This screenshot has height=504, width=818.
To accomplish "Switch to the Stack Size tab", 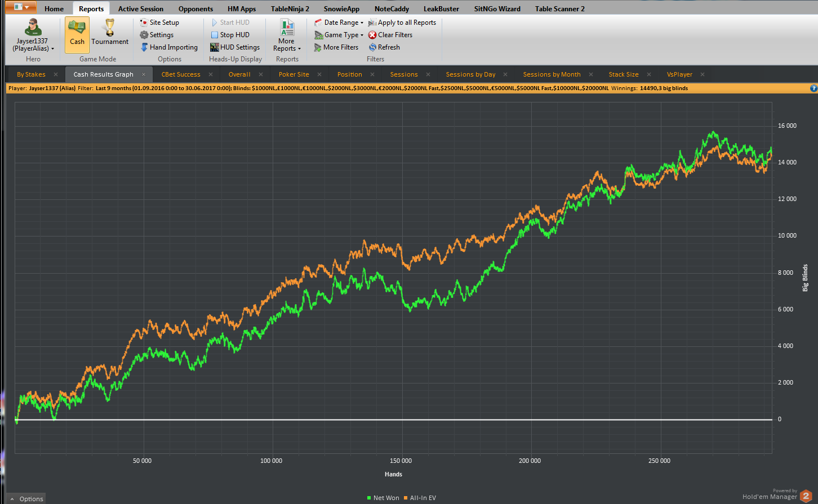I will pos(624,74).
